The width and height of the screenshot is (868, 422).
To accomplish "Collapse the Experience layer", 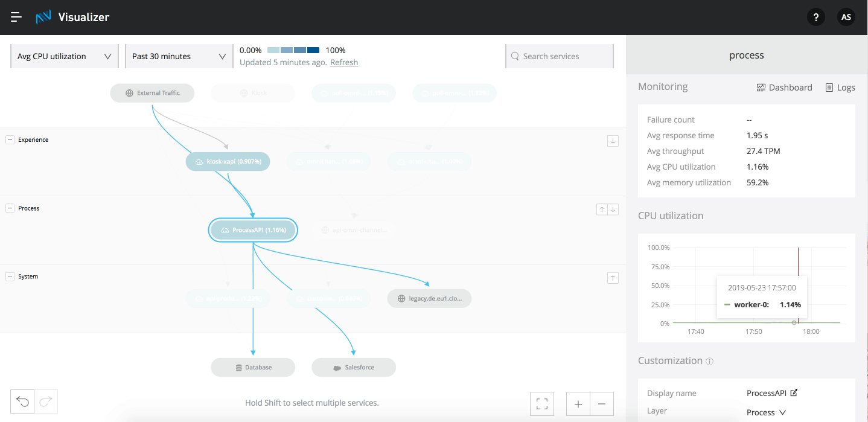I will click(x=10, y=139).
